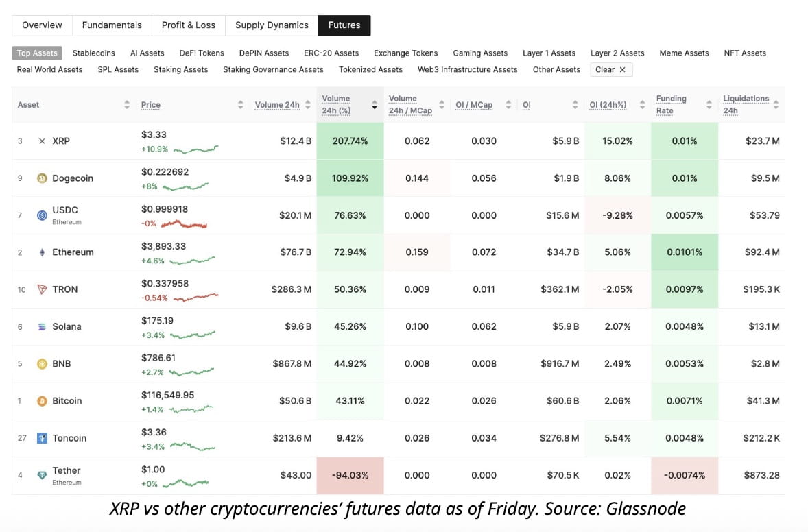Screen dimensions: 808x532
Task: Click the X icon in Clear button
Action: pyautogui.click(x=623, y=69)
